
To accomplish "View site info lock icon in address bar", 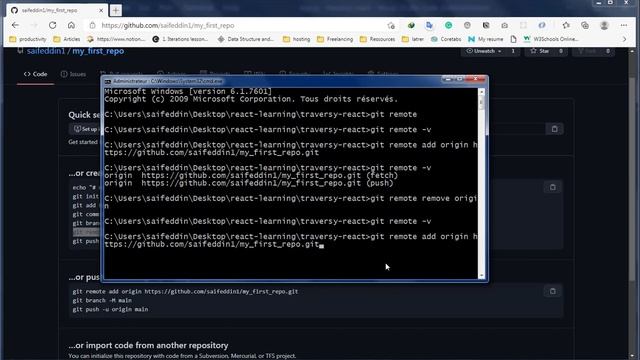I will click(x=93, y=25).
